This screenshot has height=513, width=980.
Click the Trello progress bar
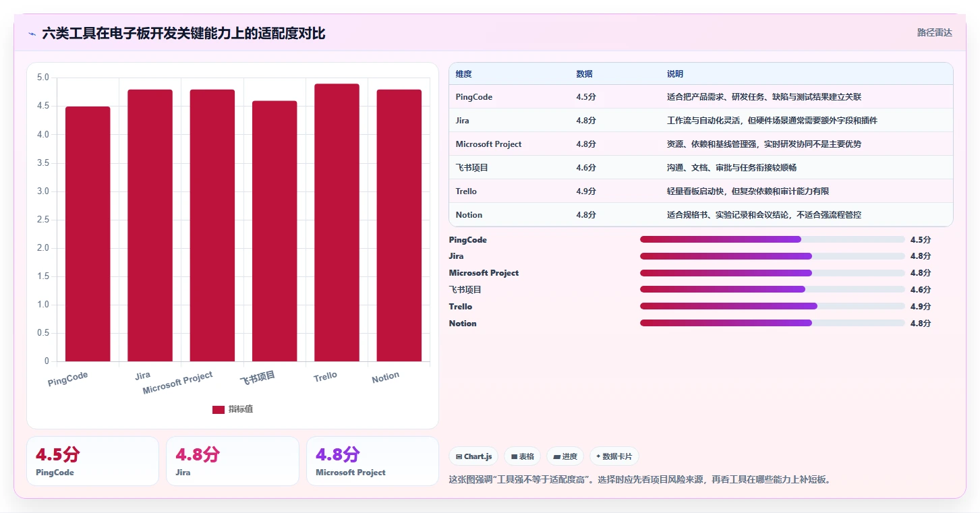click(772, 306)
